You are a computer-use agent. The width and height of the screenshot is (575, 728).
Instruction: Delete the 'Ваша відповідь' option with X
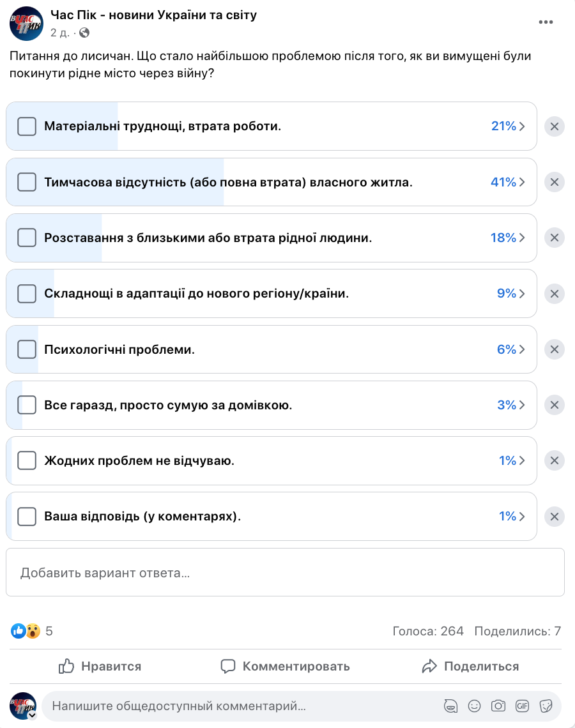(554, 517)
